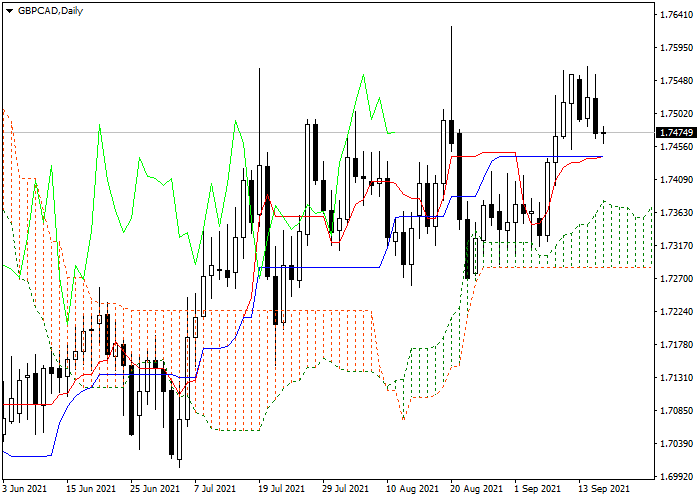Image resolution: width=700 pixels, height=500 pixels.
Task: Click price level 1.74090 on the scale
Action: pyautogui.click(x=677, y=180)
